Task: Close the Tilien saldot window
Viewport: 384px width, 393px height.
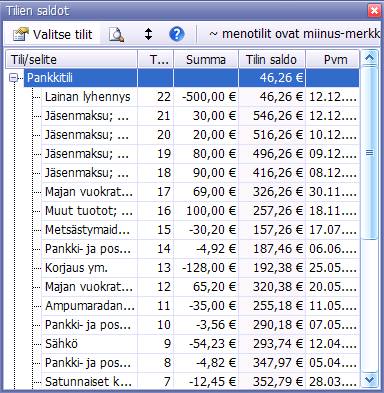Action: pyautogui.click(x=374, y=11)
